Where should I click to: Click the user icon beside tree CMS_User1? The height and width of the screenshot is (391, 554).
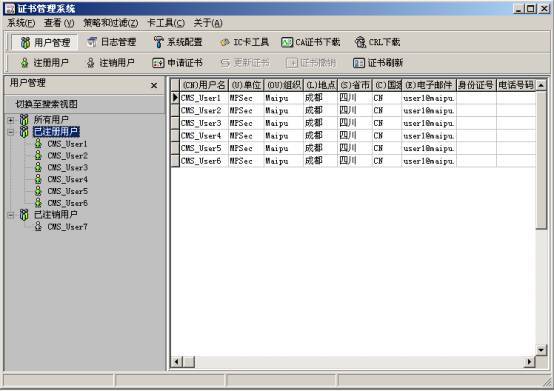coord(38,143)
